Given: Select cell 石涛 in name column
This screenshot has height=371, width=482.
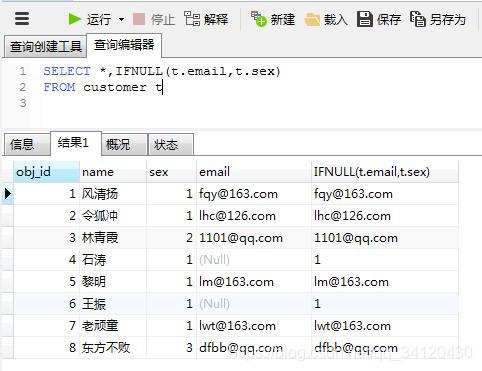Looking at the screenshot, I should point(113,260).
